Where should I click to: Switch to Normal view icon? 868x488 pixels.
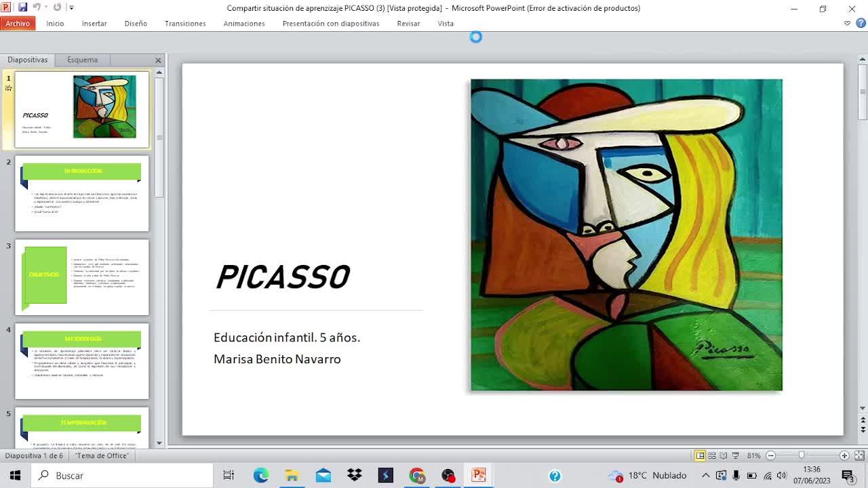coord(700,455)
